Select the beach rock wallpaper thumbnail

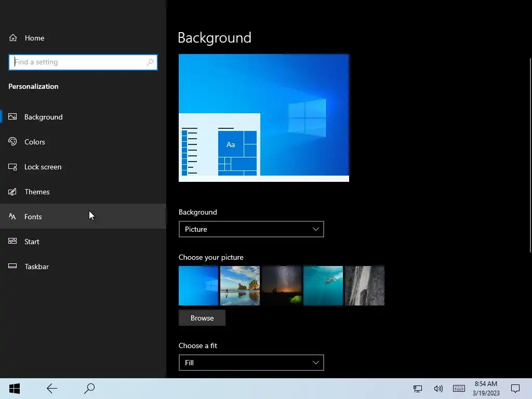(x=240, y=286)
